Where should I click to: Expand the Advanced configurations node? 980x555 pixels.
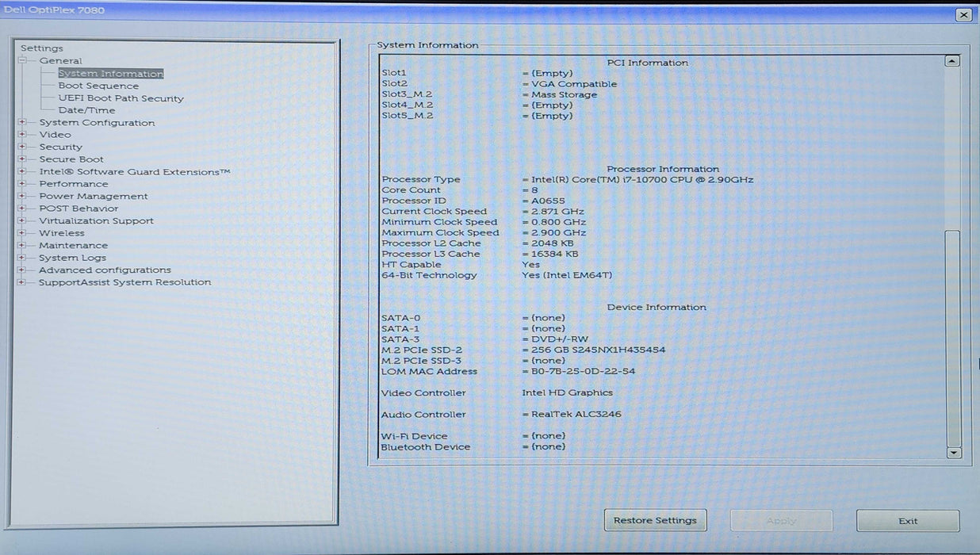tap(22, 270)
